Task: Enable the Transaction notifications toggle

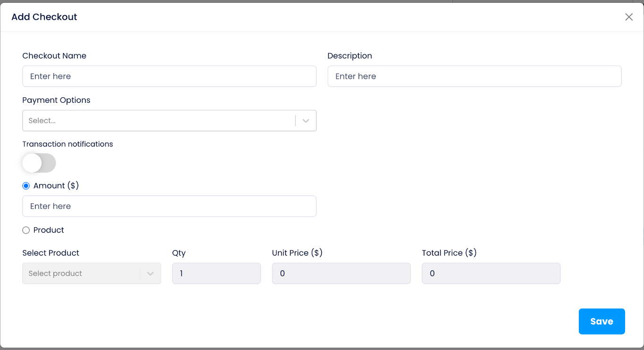Action: [x=39, y=163]
